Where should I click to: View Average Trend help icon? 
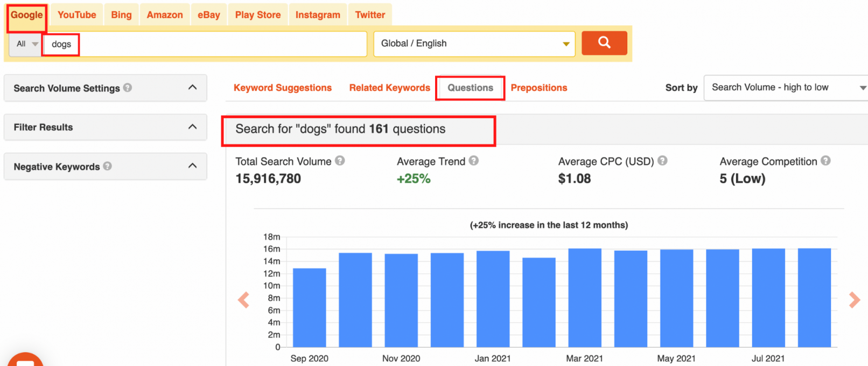[x=474, y=160]
